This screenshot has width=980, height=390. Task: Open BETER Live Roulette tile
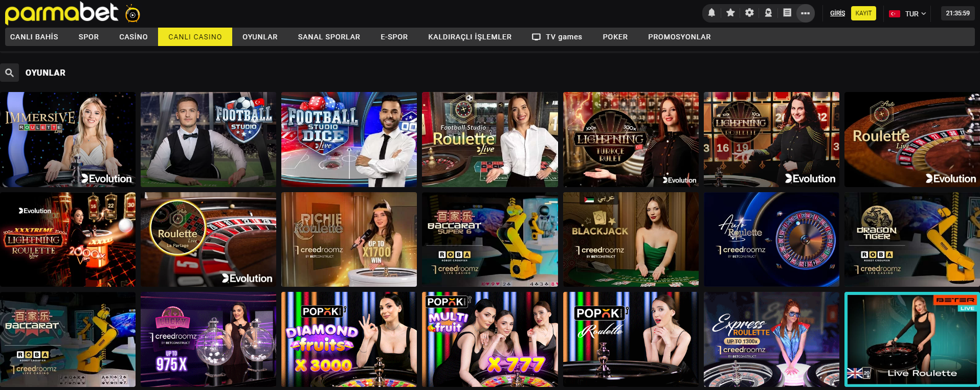point(912,339)
